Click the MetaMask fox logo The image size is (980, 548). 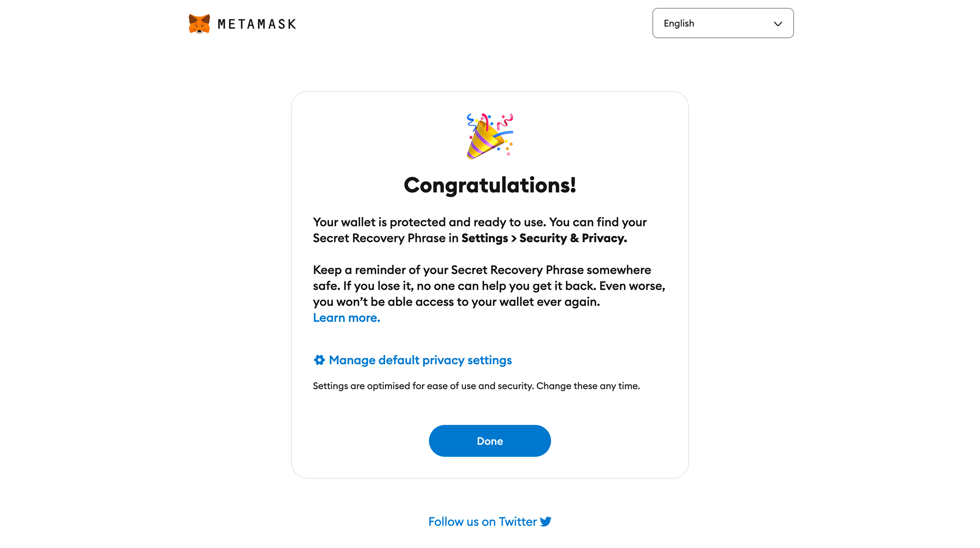click(199, 24)
